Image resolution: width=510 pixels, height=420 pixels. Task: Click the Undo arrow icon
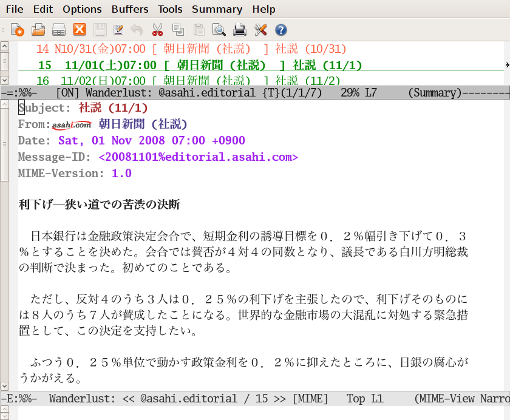[x=137, y=30]
